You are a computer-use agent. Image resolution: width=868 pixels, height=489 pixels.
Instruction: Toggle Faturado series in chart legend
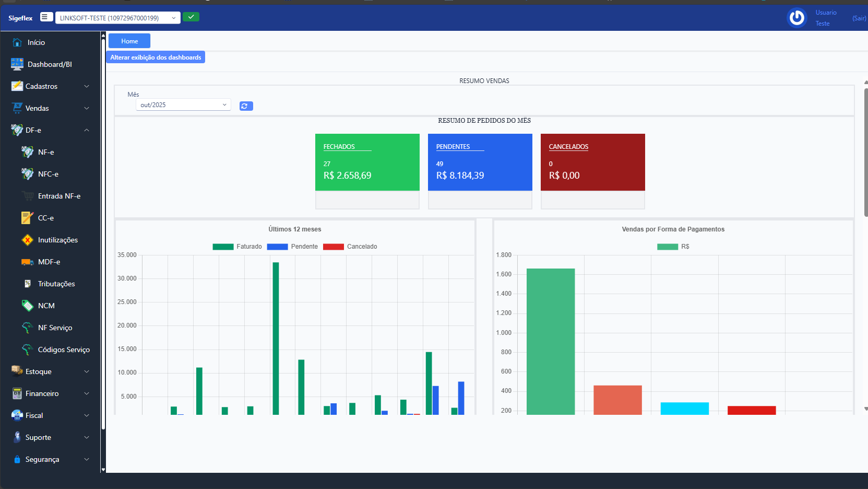pos(237,247)
